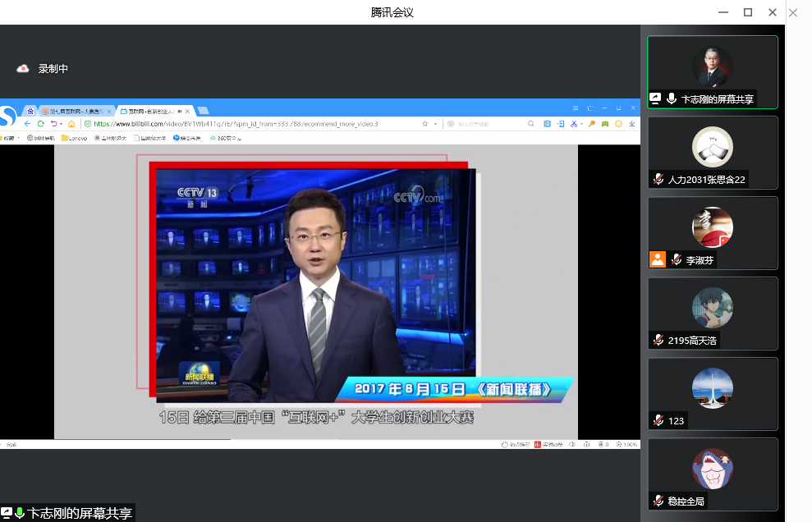The image size is (812, 522).
Task: Reload the bilibili page in shared browser
Action: point(40,124)
